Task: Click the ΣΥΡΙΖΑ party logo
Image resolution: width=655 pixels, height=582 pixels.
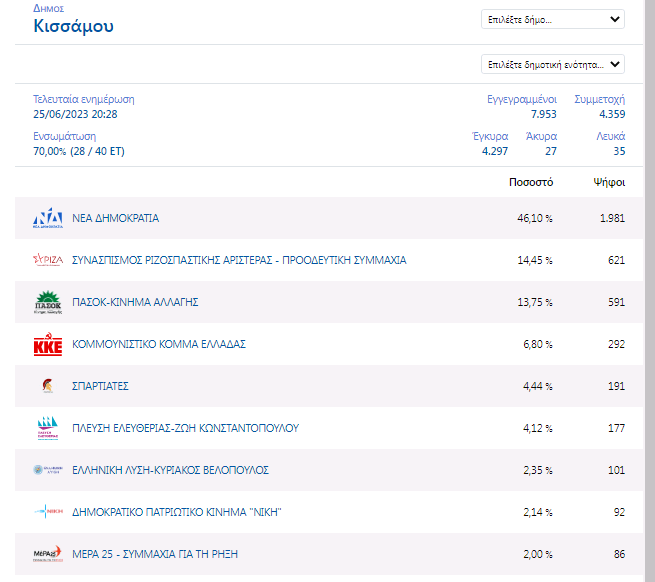Action: (x=48, y=260)
